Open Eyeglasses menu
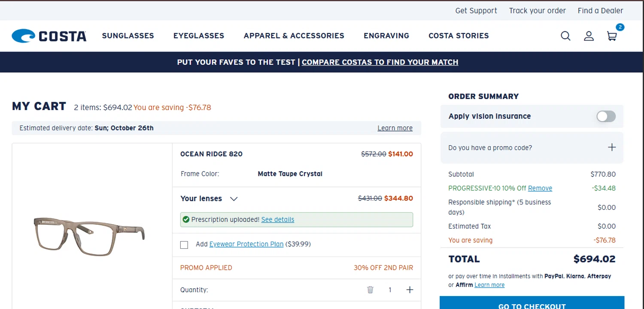 [199, 36]
